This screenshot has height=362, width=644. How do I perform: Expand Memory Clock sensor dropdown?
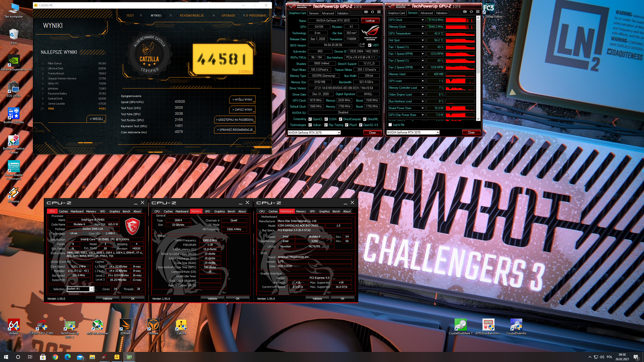pyautogui.click(x=423, y=27)
